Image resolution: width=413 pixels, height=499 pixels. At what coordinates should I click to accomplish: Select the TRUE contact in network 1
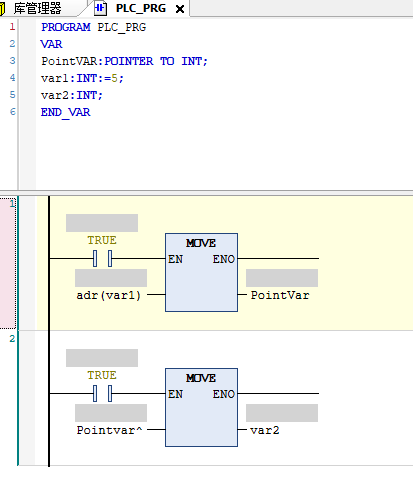coord(102,258)
